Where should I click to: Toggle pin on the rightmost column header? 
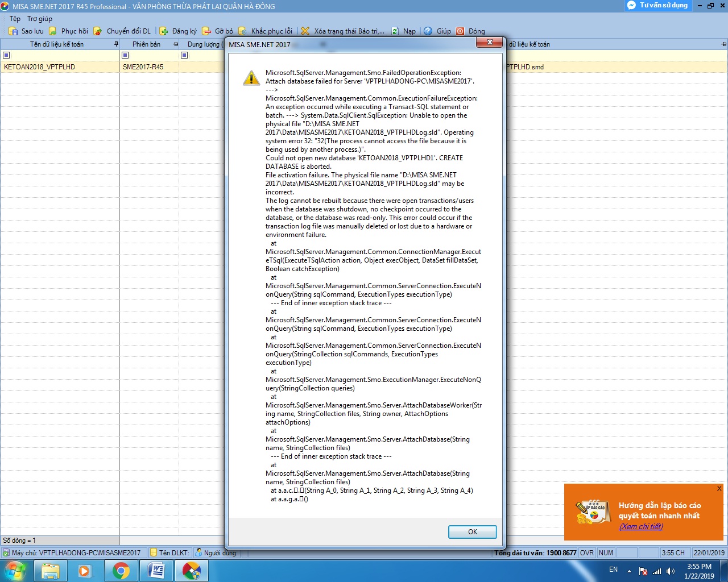(x=723, y=44)
